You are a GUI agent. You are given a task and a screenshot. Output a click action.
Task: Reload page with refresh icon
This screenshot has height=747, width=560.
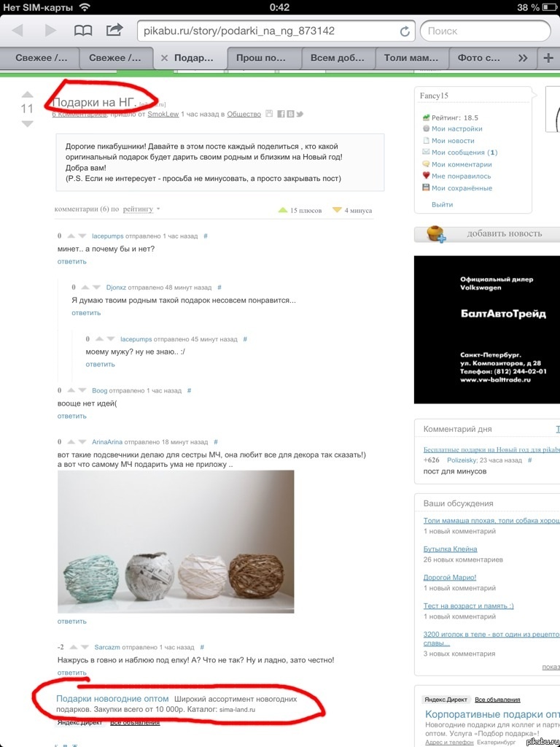click(405, 31)
